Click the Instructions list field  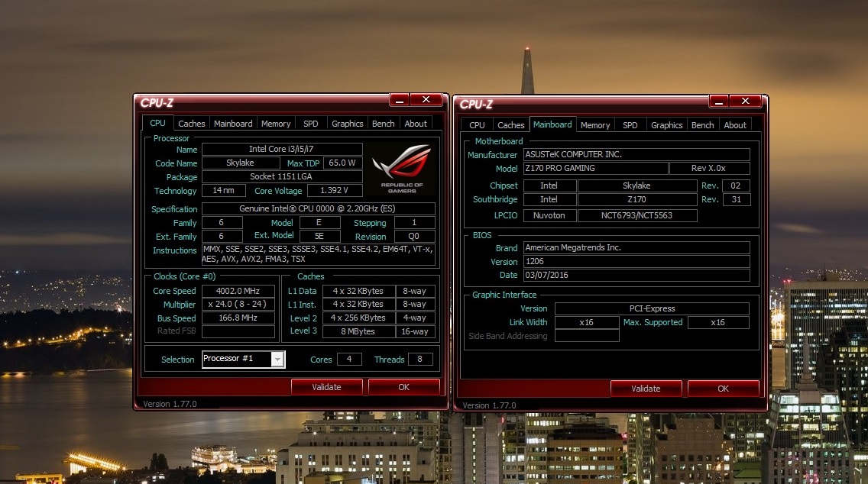(x=319, y=254)
